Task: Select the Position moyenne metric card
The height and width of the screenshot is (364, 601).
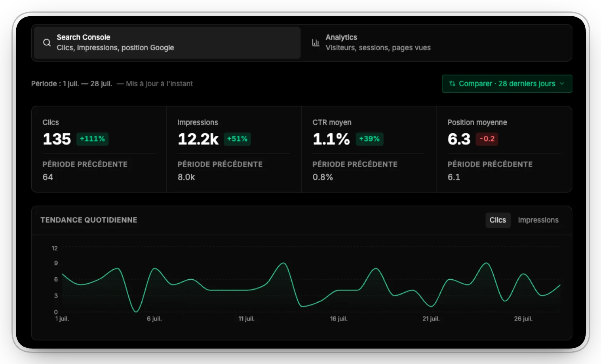Action: (504, 149)
